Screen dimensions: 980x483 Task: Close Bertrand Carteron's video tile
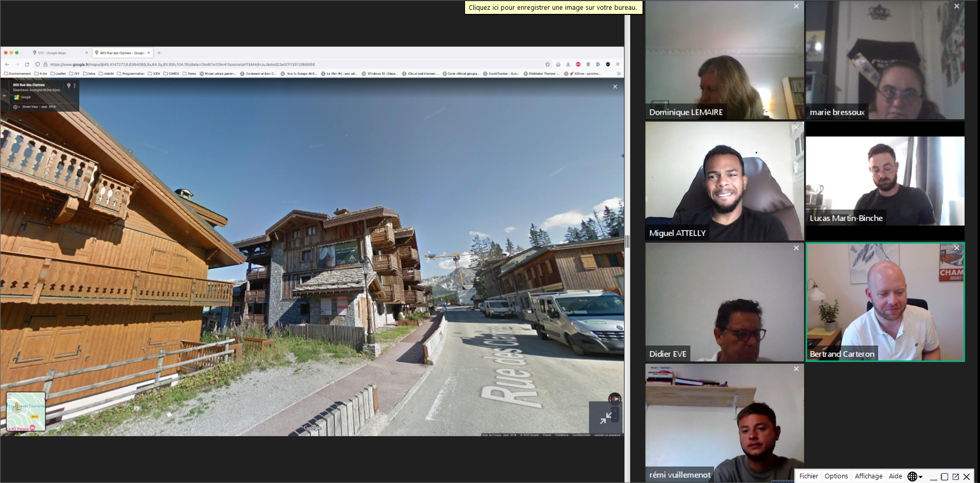coord(957,248)
